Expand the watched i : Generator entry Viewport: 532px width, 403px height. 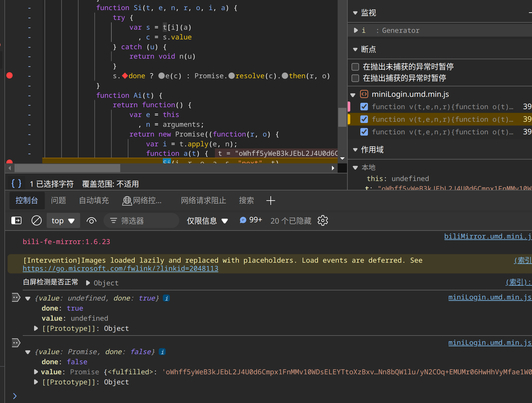(356, 30)
